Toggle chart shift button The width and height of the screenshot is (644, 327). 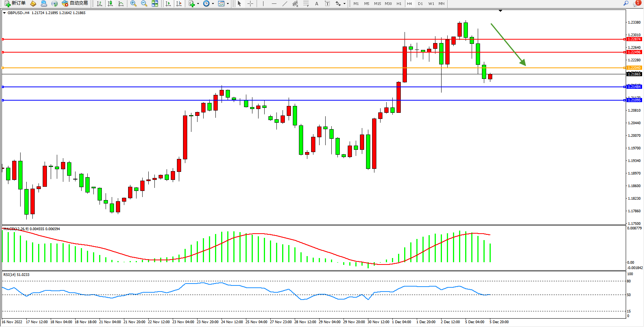(x=178, y=3)
